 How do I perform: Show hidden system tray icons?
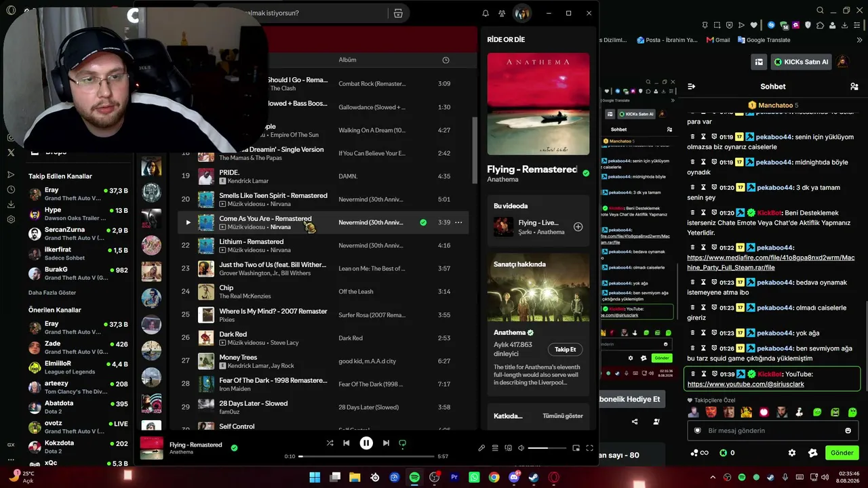(x=713, y=477)
